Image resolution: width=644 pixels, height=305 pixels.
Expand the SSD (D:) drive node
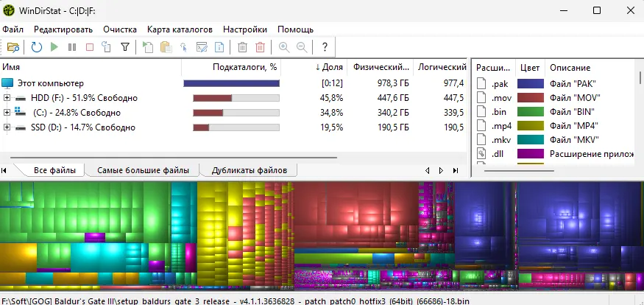pyautogui.click(x=7, y=127)
